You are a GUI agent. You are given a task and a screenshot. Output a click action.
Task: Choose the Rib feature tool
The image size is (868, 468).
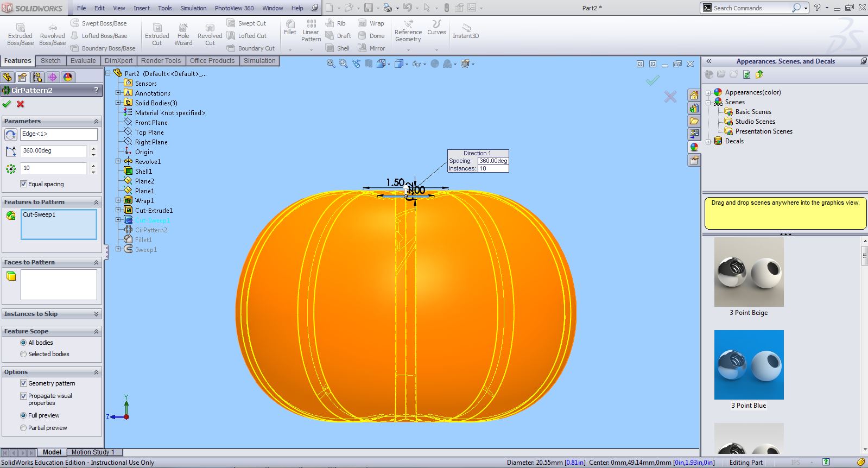[335, 23]
